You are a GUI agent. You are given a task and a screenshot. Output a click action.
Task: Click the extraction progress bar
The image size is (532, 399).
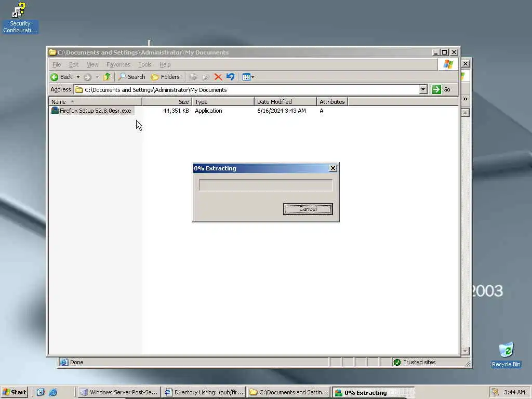(x=265, y=185)
